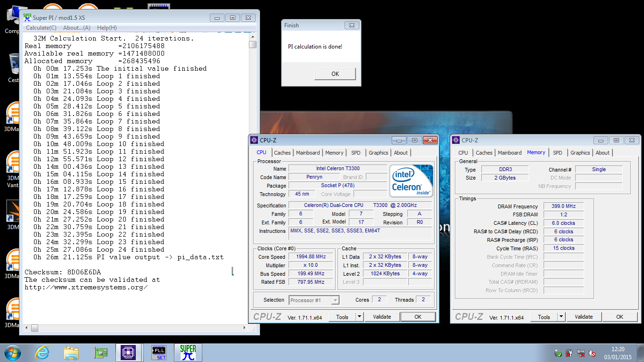Click the Intel Celeron inside logo
The height and width of the screenshot is (362, 644).
pyautogui.click(x=411, y=181)
